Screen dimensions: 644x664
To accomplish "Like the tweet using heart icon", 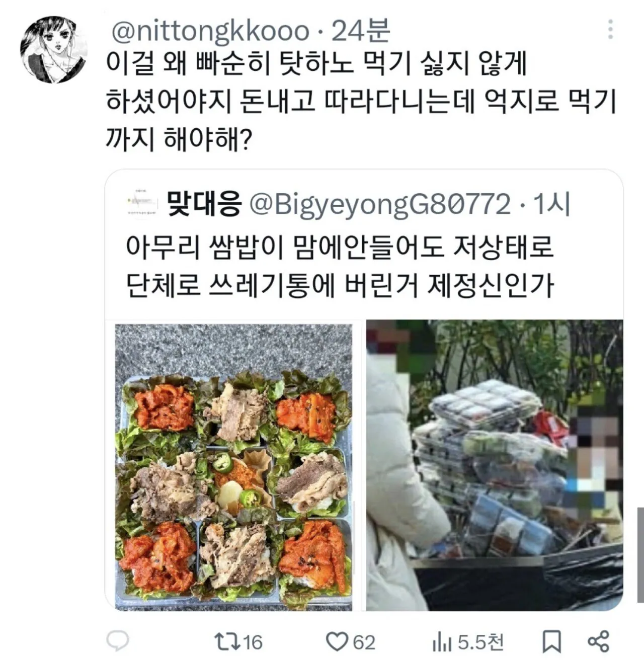I will (x=337, y=642).
